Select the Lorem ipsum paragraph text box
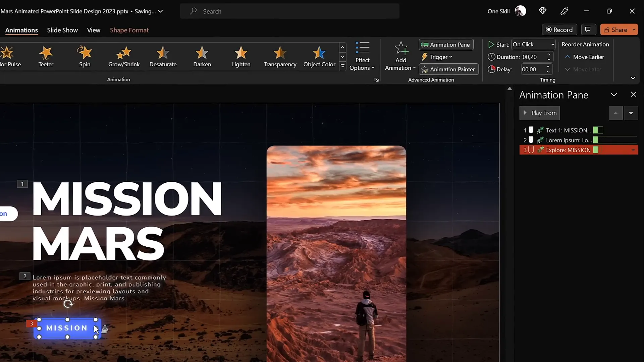The height and width of the screenshot is (362, 644). (x=99, y=288)
